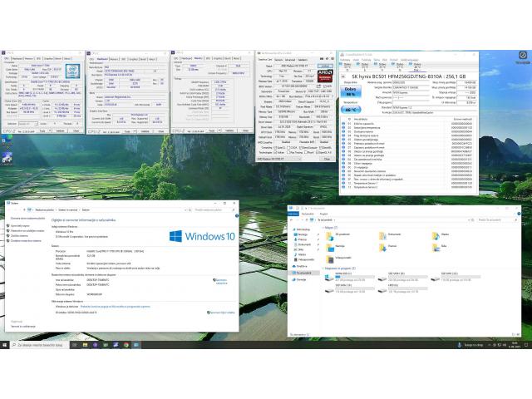Open the Pogled ribbon tab in Explorer
Viewport: 532px width, 399px height.
pos(323,214)
